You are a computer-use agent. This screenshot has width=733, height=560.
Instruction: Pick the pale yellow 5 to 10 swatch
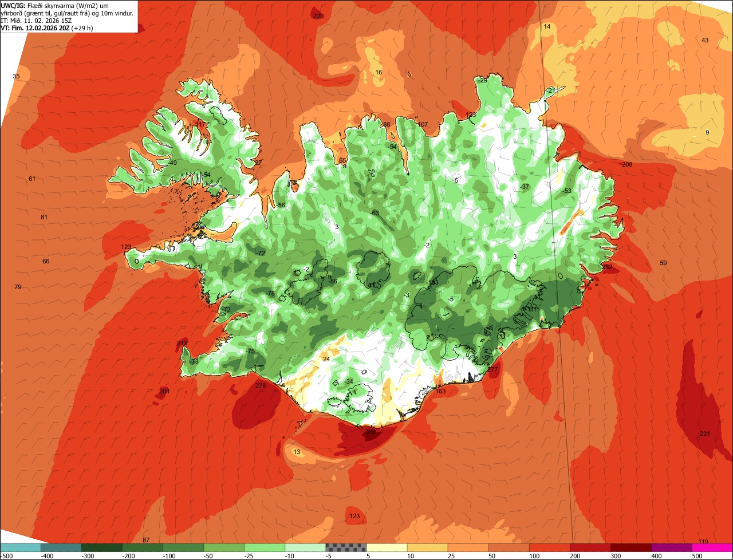pos(387,547)
